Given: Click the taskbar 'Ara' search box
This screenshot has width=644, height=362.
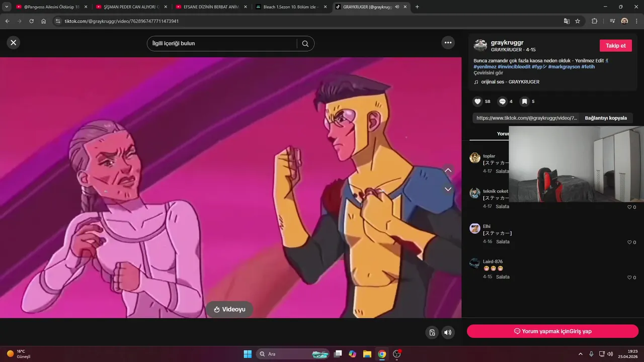Looking at the screenshot, I should click(x=293, y=354).
